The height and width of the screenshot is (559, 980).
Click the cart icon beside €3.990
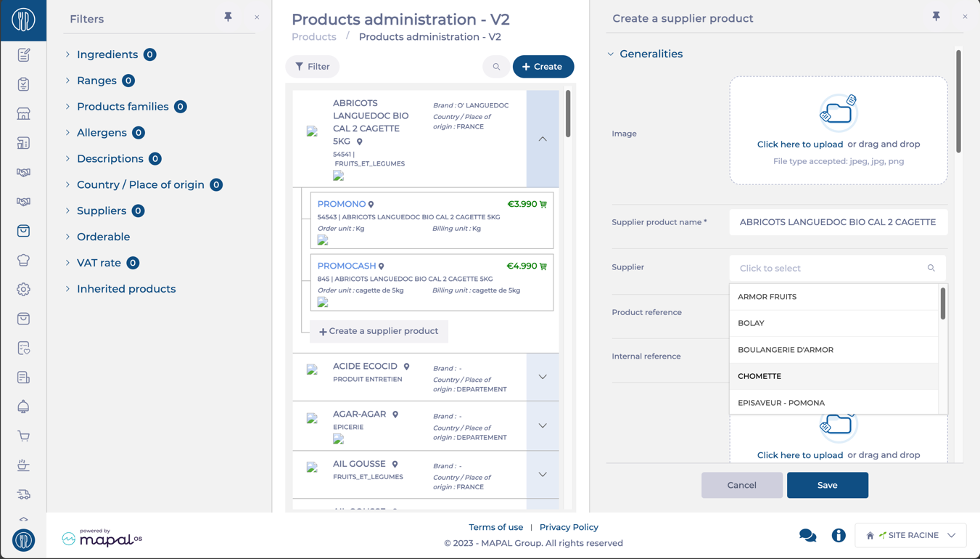click(543, 205)
